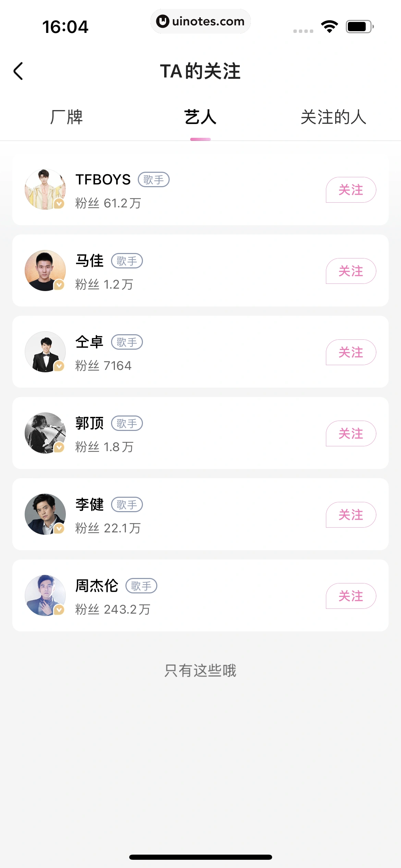Screen dimensions: 401x868
Task: Tap the home indicator bar
Action: tap(200, 857)
